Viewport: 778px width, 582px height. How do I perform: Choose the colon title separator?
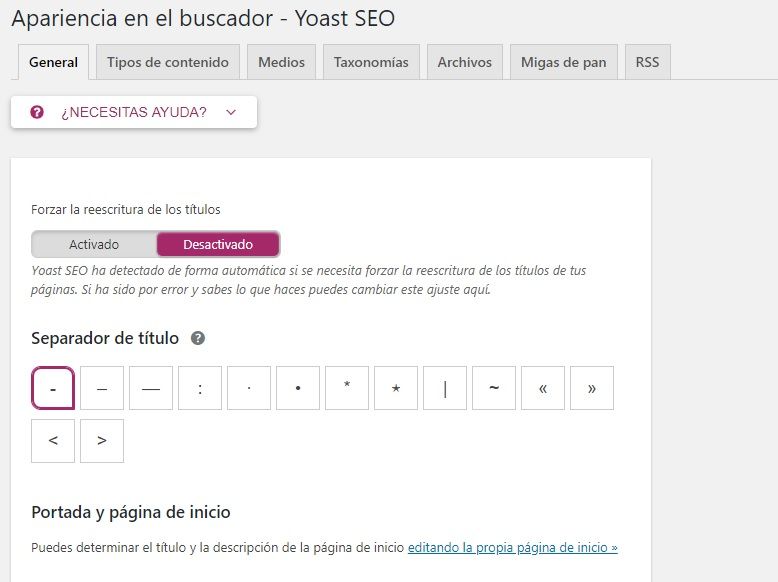tap(200, 388)
